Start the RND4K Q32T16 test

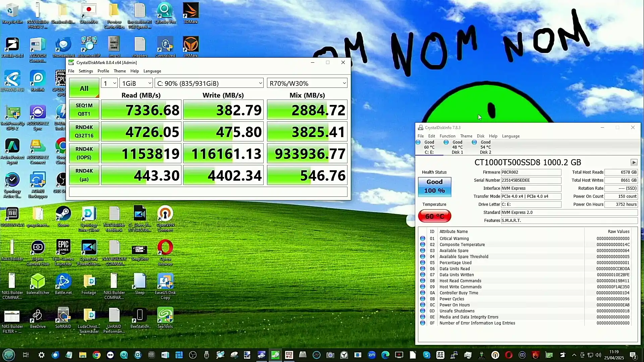pyautogui.click(x=84, y=131)
